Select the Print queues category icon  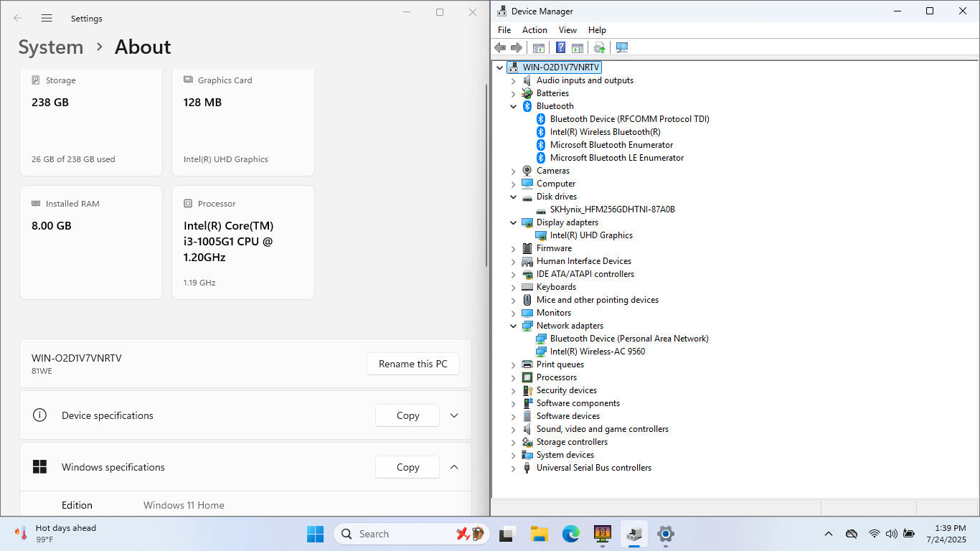coord(527,364)
